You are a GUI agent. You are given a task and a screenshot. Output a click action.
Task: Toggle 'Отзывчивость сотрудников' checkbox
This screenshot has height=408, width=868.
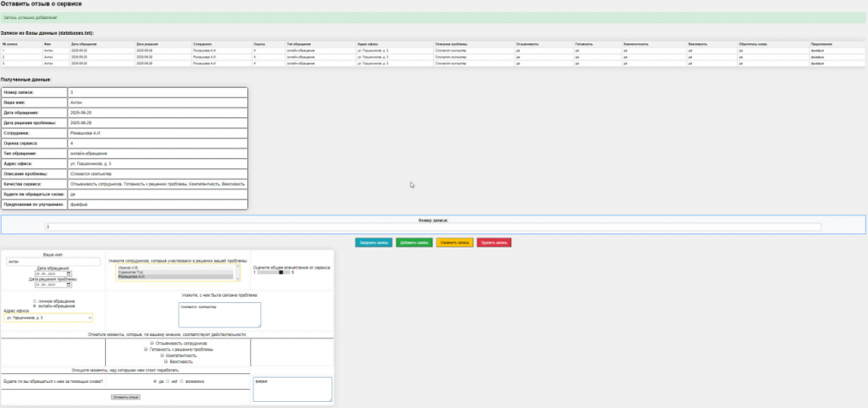point(152,343)
